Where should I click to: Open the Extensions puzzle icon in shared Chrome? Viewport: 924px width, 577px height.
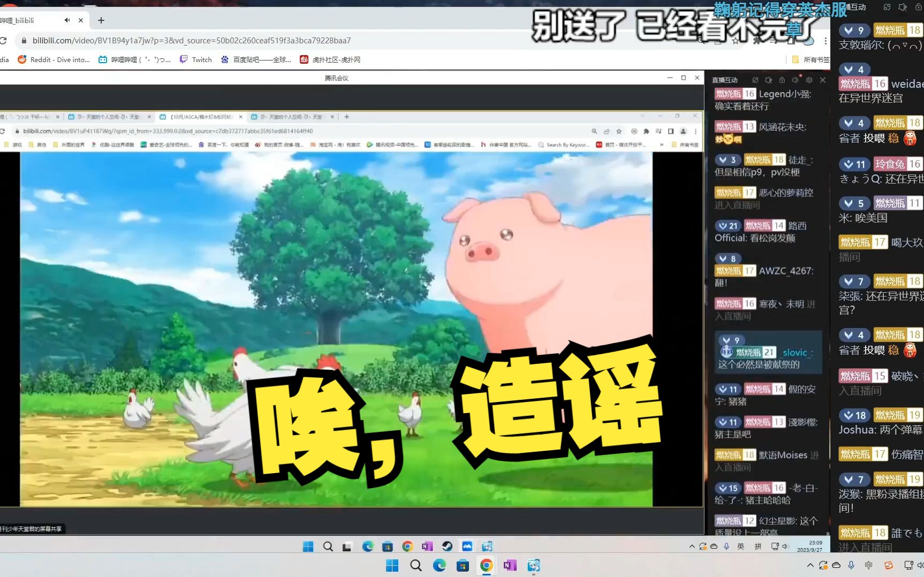tap(646, 131)
